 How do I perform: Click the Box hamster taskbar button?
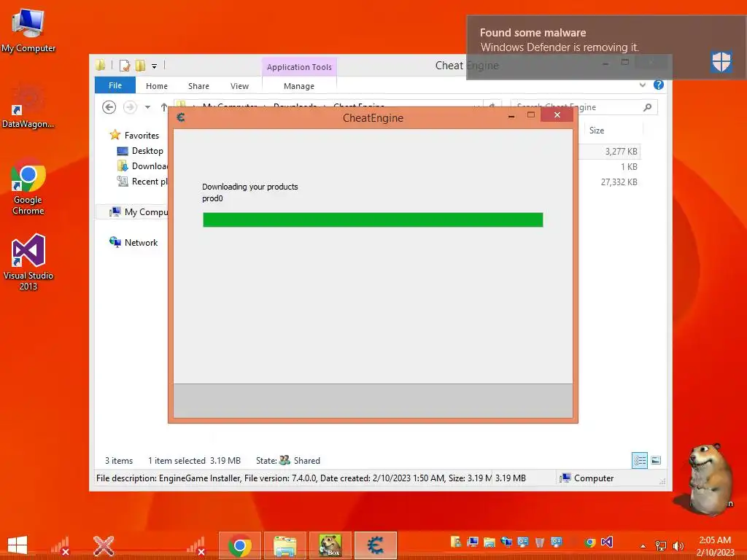click(x=330, y=545)
